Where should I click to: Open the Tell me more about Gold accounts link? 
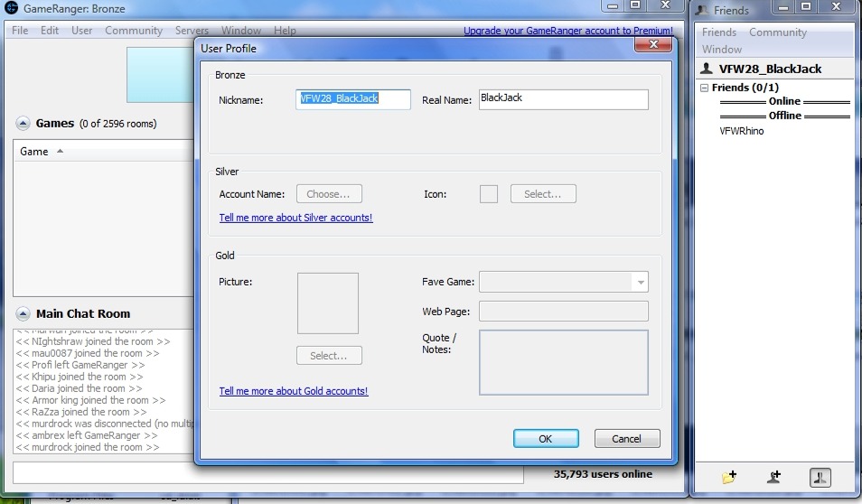[294, 391]
